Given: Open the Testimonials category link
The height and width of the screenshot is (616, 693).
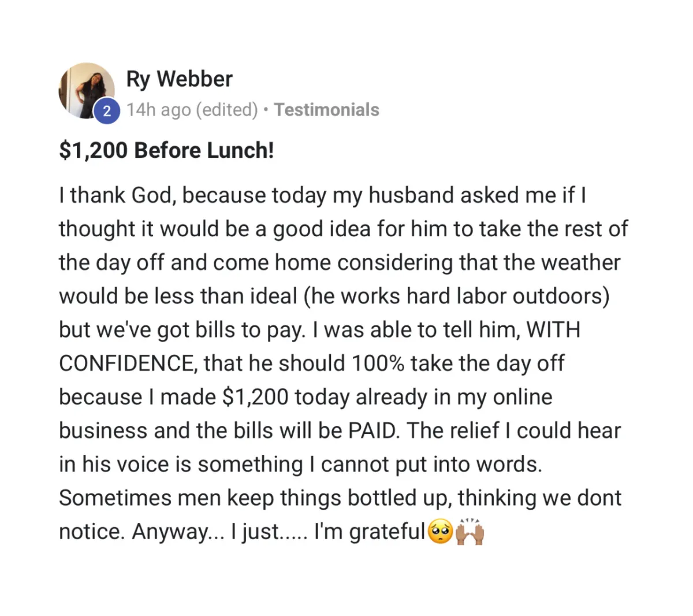Looking at the screenshot, I should pos(326,110).
